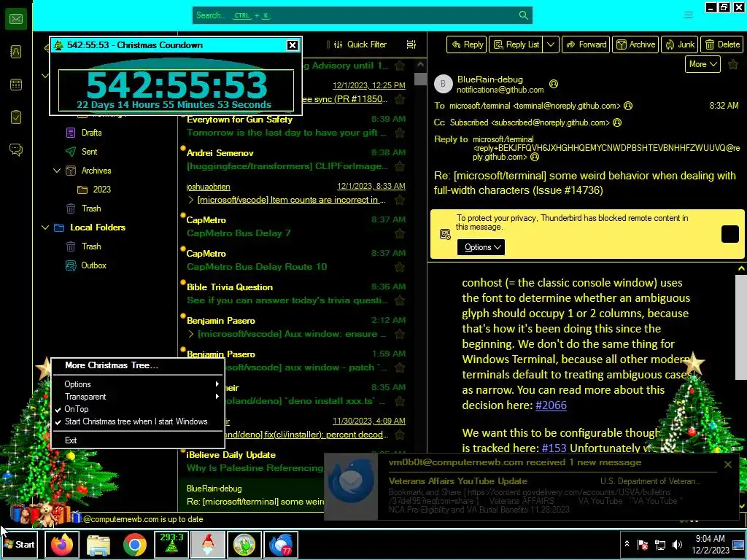Open Google Chrome from the taskbar
This screenshot has height=560, width=747.
135,545
